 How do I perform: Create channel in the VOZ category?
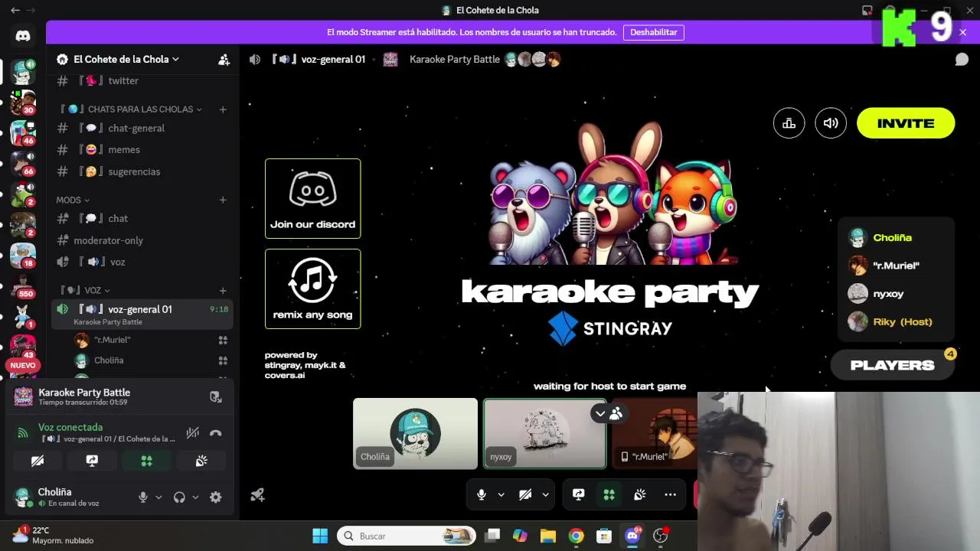[x=223, y=290]
